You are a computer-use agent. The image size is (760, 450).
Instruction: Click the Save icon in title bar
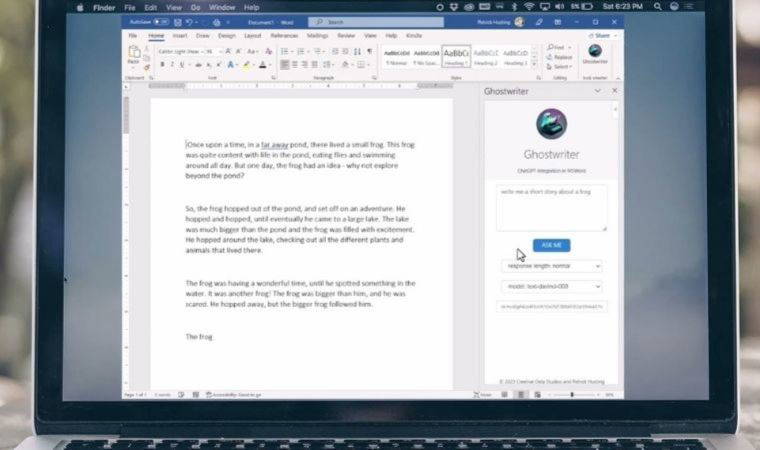point(178,22)
